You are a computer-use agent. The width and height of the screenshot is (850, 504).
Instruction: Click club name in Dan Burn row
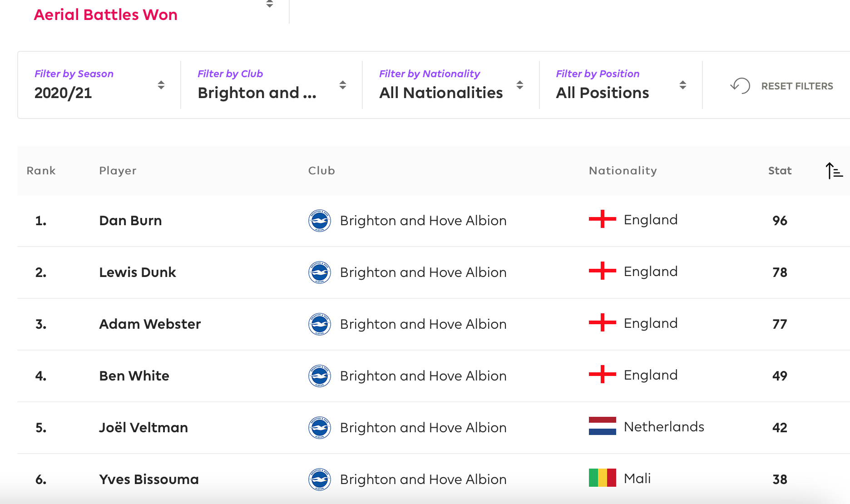423,221
